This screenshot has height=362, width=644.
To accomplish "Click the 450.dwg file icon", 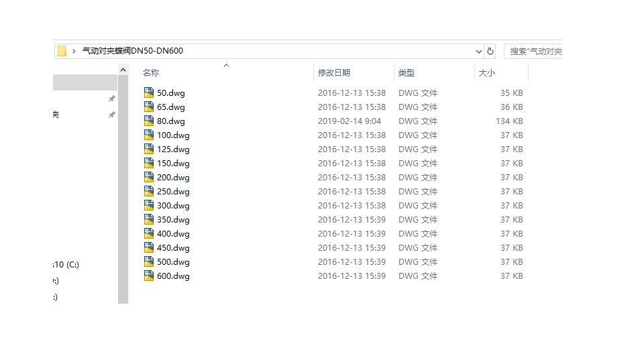I will pyautogui.click(x=149, y=247).
